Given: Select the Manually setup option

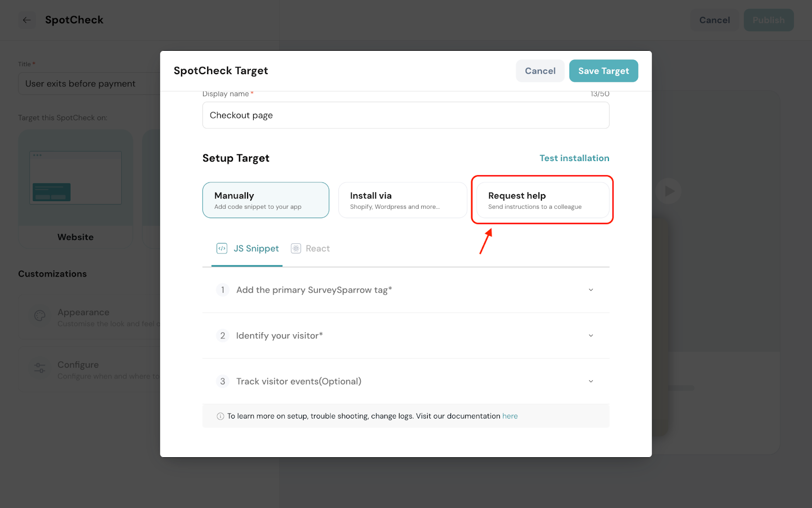Looking at the screenshot, I should coord(265,200).
